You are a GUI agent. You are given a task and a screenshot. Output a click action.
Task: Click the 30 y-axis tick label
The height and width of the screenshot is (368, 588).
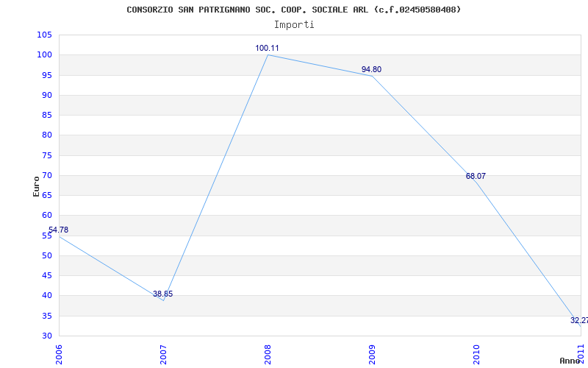[47, 336]
